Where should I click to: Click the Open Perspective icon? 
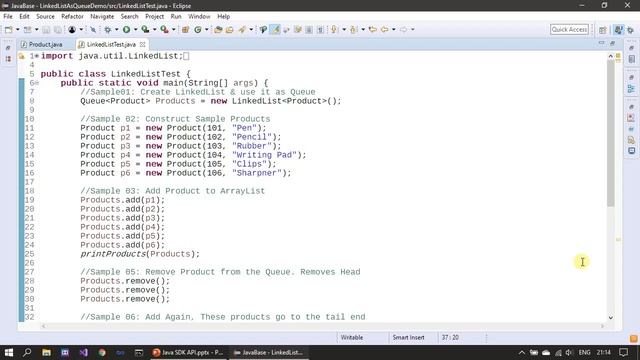pyautogui.click(x=603, y=30)
